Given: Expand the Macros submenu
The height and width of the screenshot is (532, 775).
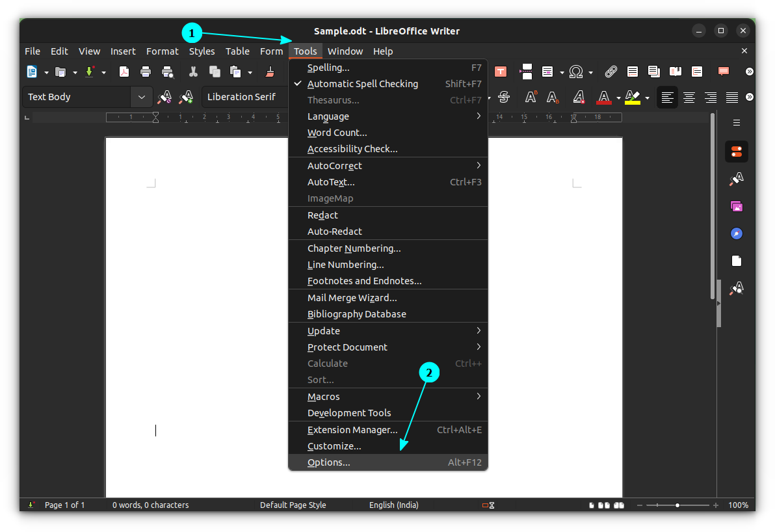Looking at the screenshot, I should 323,396.
